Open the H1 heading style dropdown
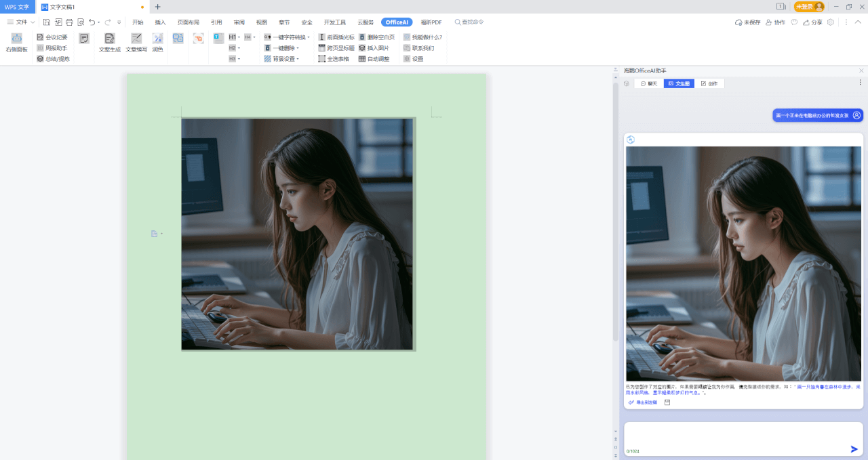868x460 pixels. pos(239,37)
